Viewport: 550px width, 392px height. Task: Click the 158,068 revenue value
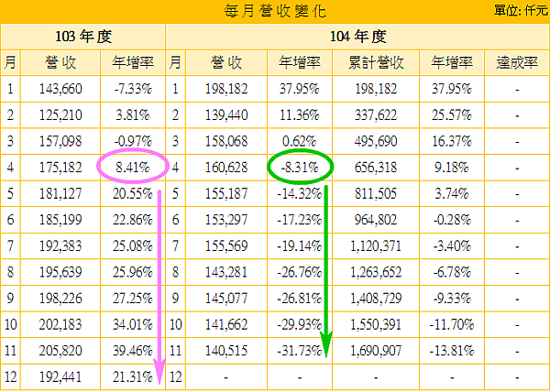pos(226,141)
